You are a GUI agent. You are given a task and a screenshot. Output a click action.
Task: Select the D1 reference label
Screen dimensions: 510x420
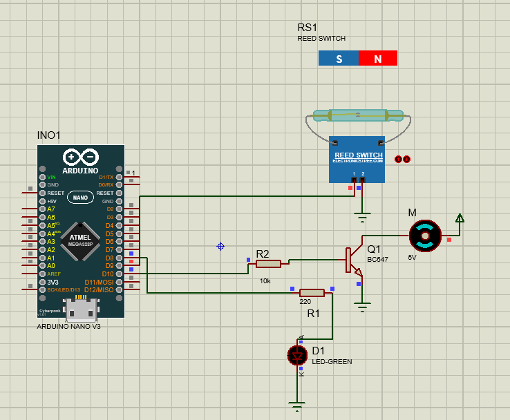click(x=318, y=351)
